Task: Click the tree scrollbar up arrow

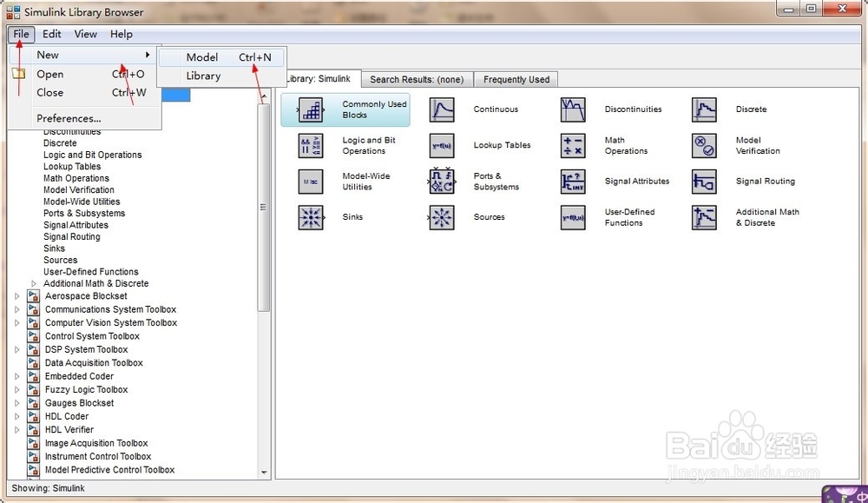Action: pyautogui.click(x=264, y=96)
